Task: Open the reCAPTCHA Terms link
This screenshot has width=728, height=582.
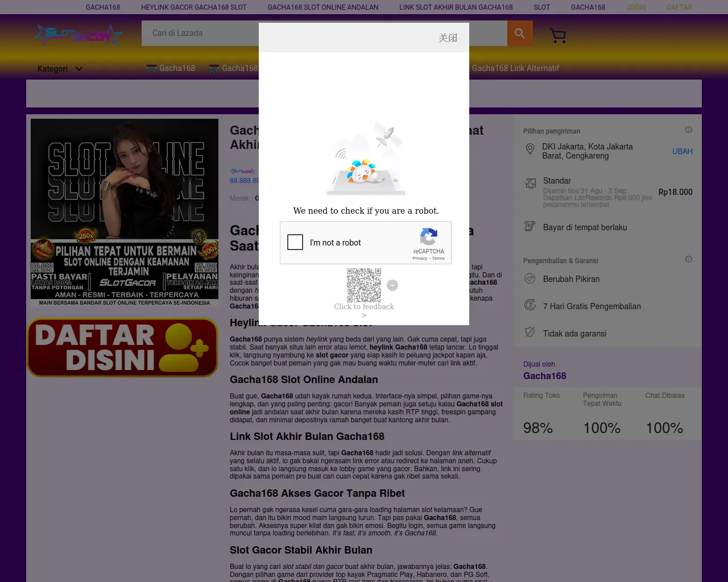Action: click(439, 259)
